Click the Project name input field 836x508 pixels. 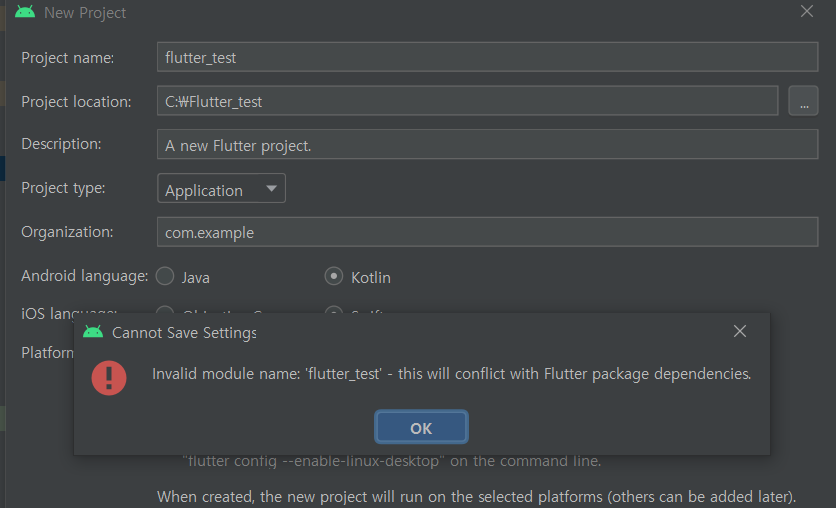pyautogui.click(x=487, y=57)
